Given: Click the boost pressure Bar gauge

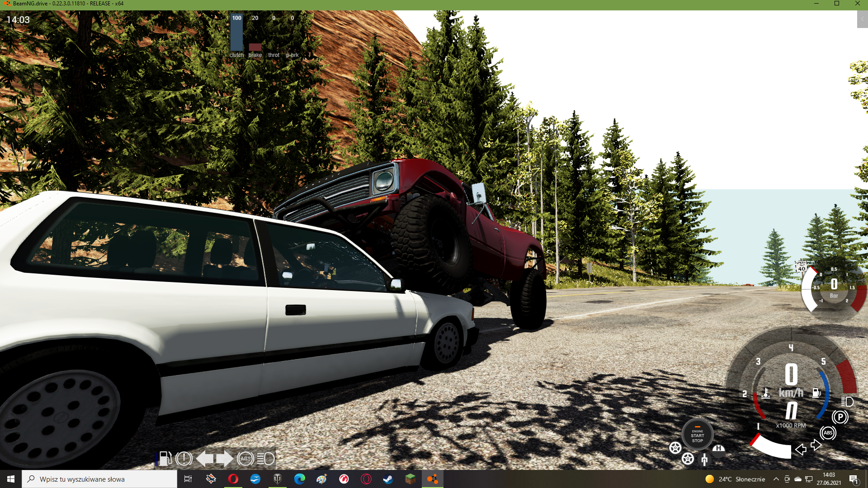Looking at the screenshot, I should [x=833, y=289].
